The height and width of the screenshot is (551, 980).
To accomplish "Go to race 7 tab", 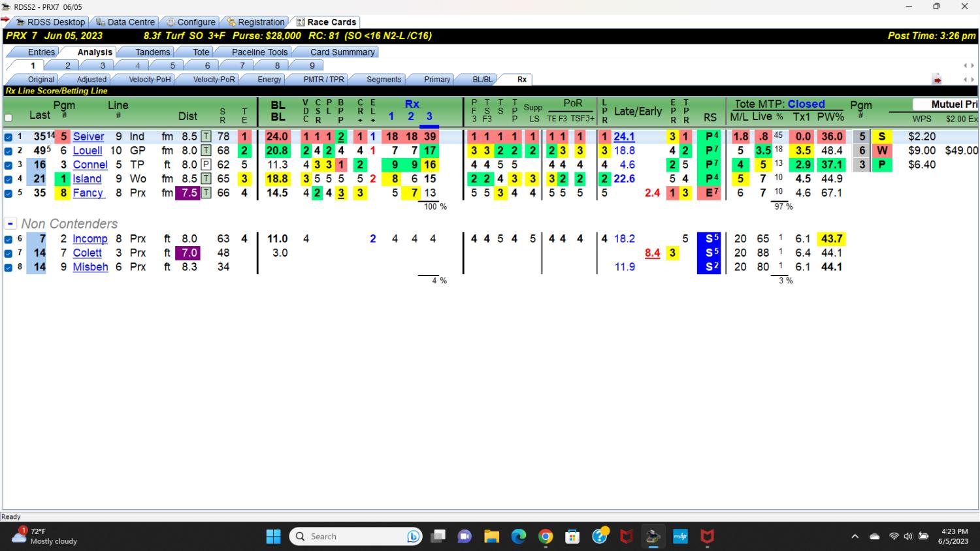I will point(242,65).
